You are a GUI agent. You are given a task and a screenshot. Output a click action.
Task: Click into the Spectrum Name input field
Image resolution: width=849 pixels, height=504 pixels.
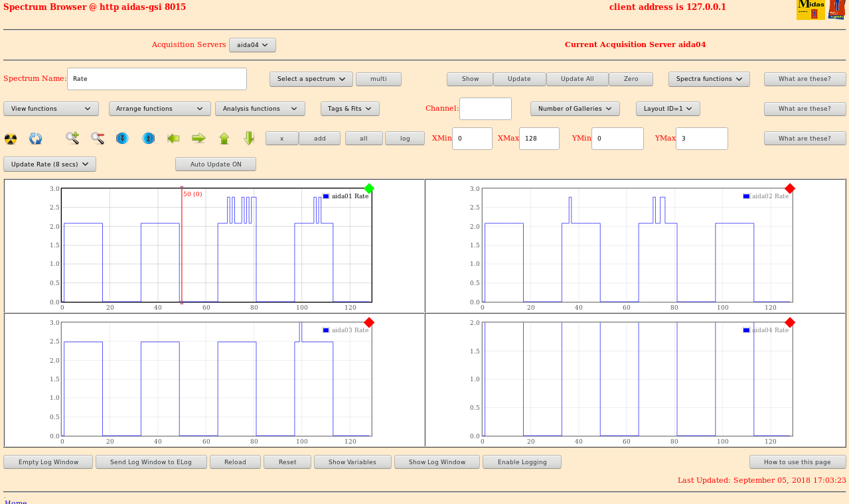click(157, 79)
